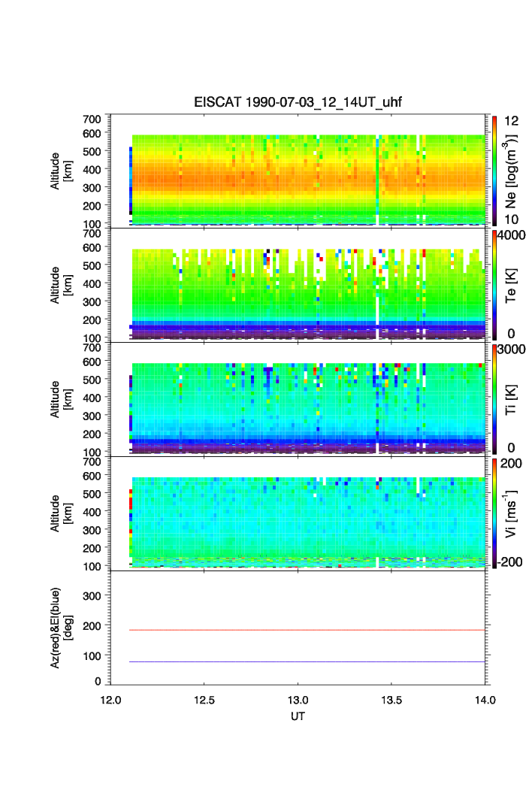Screen dimensions: 532x799
Task: Click the Ne [log(m-3)] colorbar label
Action: pyautogui.click(x=512, y=171)
